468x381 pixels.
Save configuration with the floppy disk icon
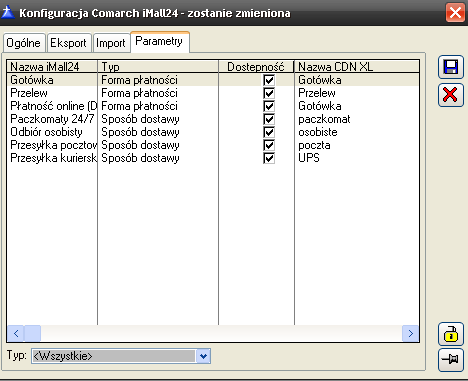pyautogui.click(x=451, y=67)
